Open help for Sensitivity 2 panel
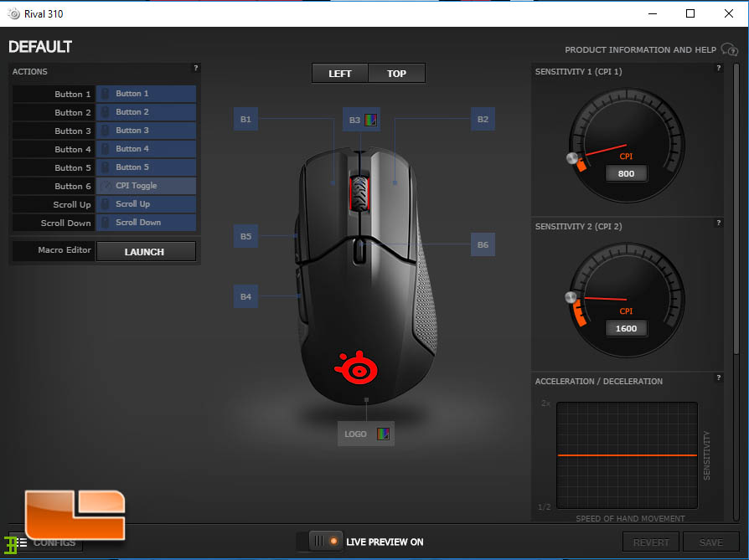 pyautogui.click(x=719, y=223)
